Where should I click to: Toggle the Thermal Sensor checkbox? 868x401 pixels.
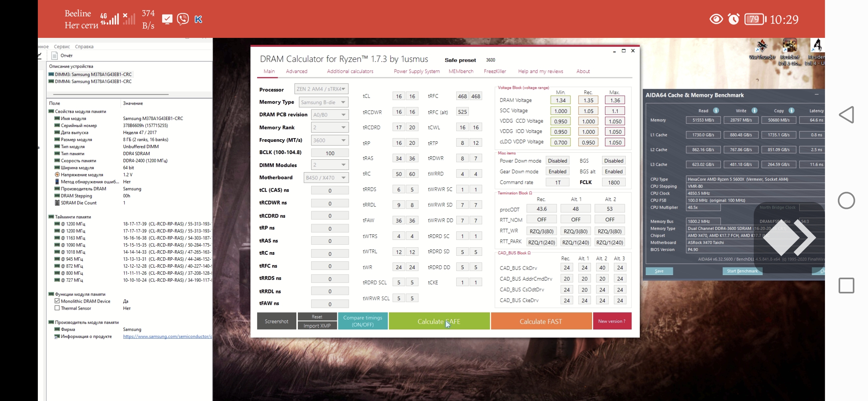point(57,308)
